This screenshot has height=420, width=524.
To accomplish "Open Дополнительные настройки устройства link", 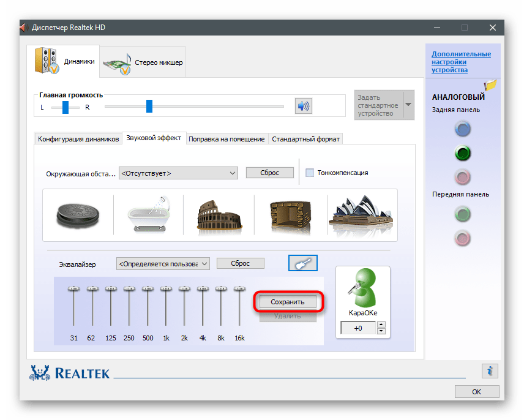I will pos(461,62).
